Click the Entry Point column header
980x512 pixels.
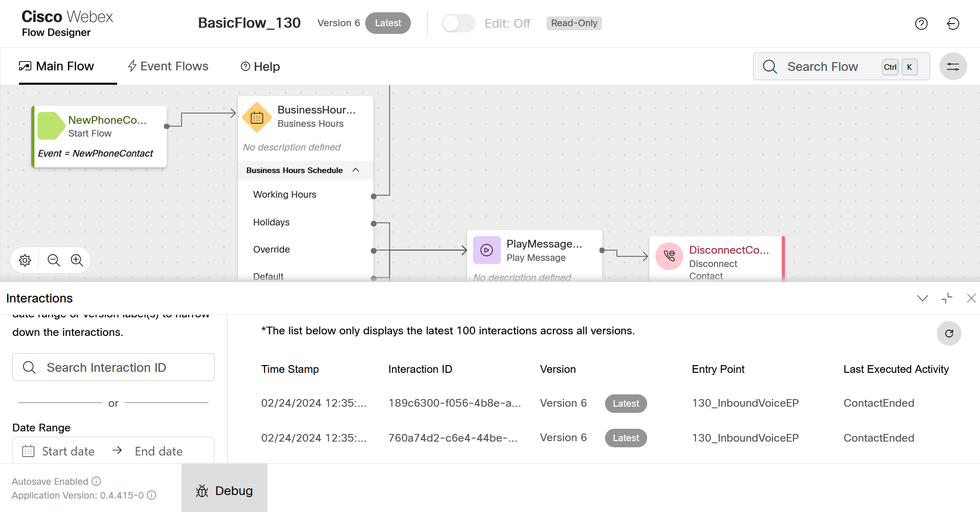point(718,369)
